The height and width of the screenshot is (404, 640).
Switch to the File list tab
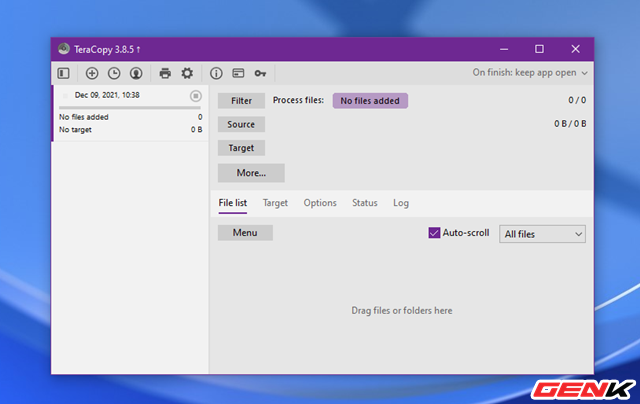click(x=233, y=203)
